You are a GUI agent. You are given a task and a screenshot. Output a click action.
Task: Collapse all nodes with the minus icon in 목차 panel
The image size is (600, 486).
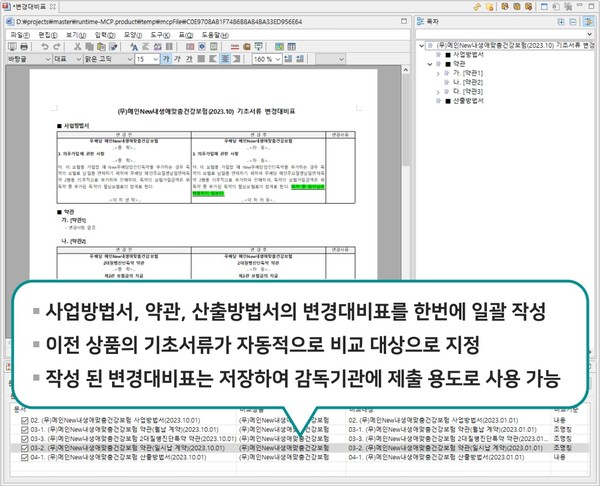point(572,22)
